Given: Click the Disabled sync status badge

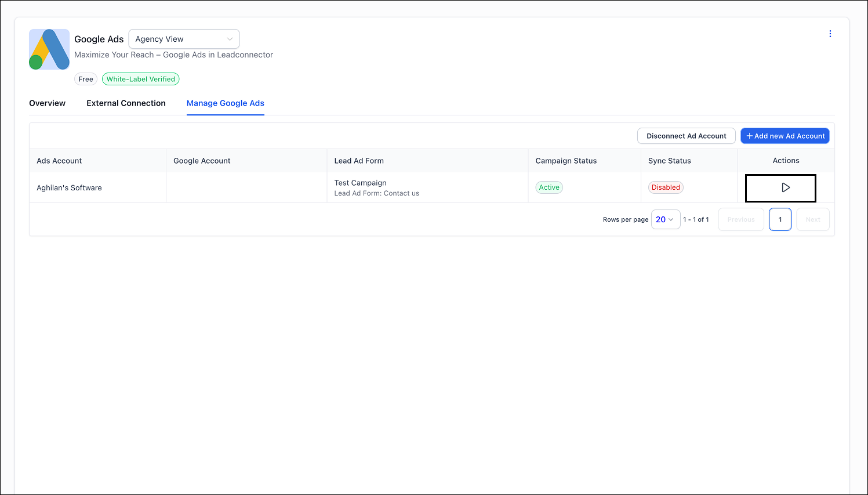Looking at the screenshot, I should pos(666,187).
